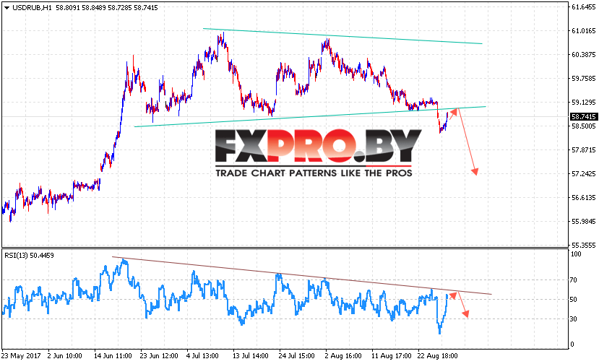Click the USDRUB,H1 symbol label
Viewport: 599px width, 364px height.
click(32, 8)
